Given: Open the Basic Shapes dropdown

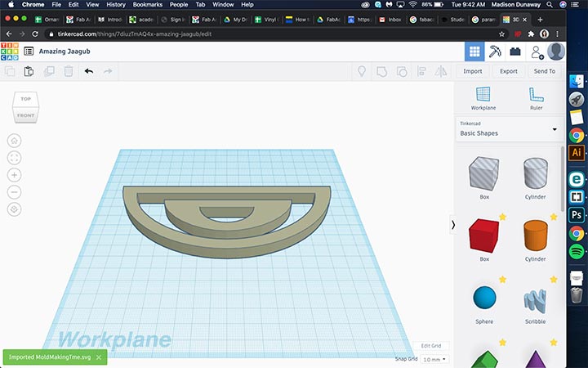Looking at the screenshot, I should point(510,129).
